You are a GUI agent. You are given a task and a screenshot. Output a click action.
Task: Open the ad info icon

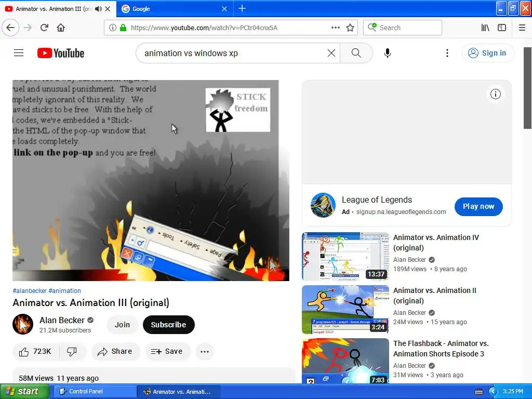[x=495, y=95]
